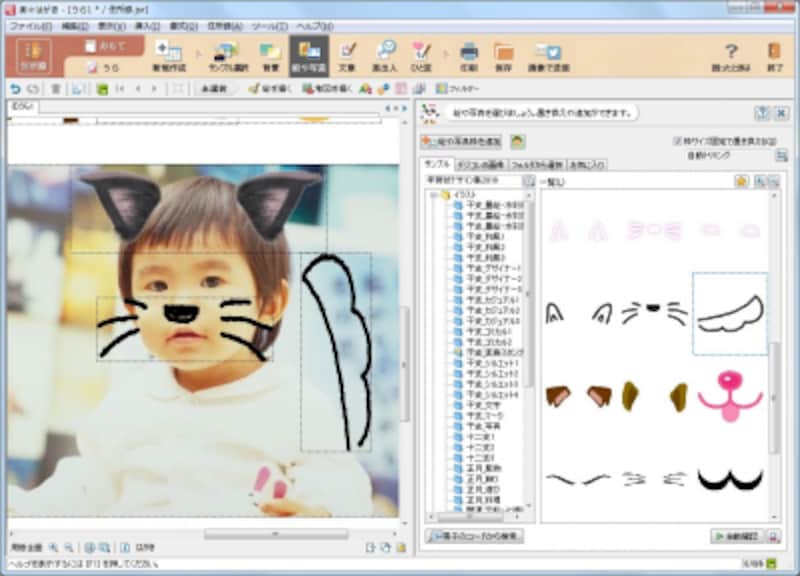Open the category dropdown above the tree

[528, 181]
